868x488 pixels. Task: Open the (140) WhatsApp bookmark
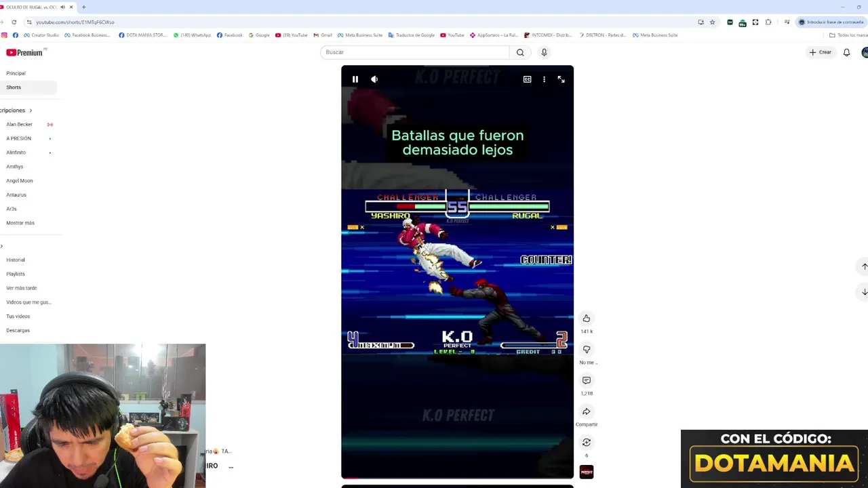click(x=192, y=35)
